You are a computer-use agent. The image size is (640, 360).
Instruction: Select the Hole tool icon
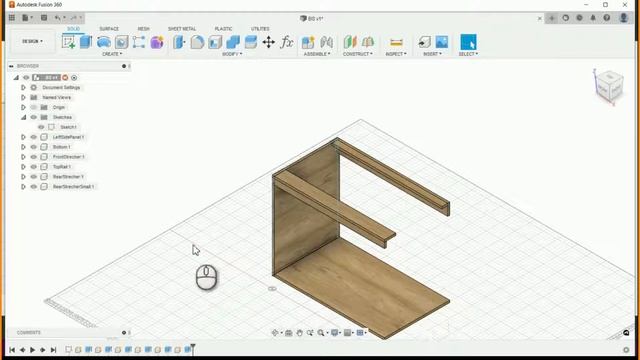coord(121,42)
